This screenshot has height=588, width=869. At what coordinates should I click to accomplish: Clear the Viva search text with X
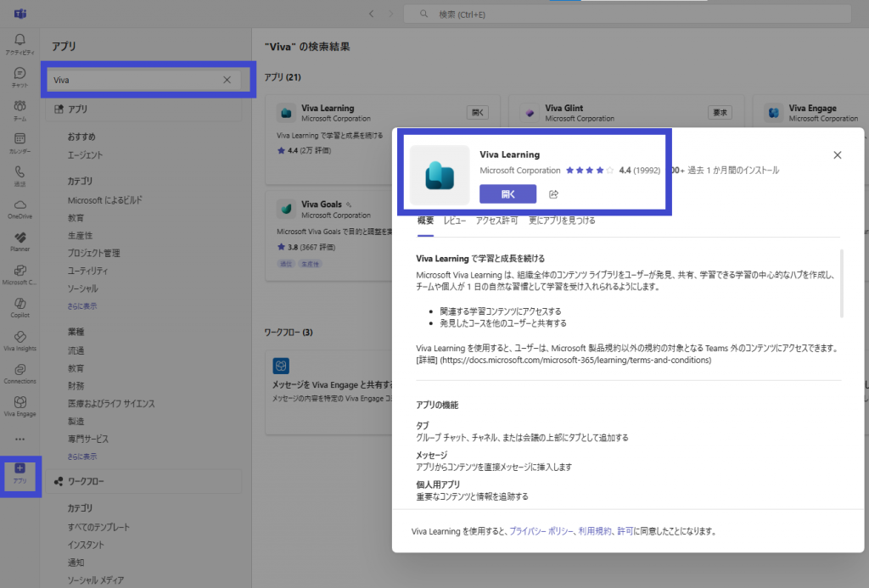[x=227, y=80]
